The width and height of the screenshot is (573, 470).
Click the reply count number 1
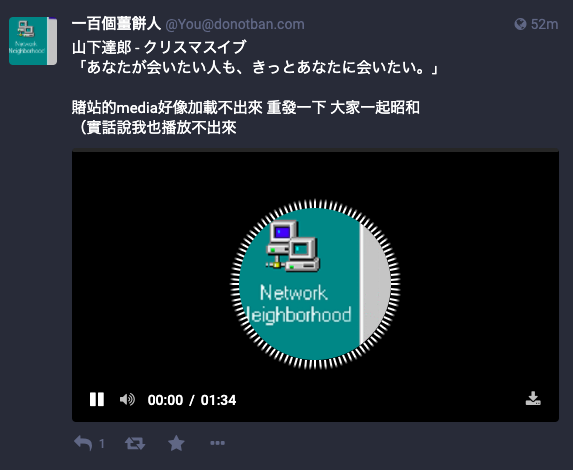tap(102, 444)
